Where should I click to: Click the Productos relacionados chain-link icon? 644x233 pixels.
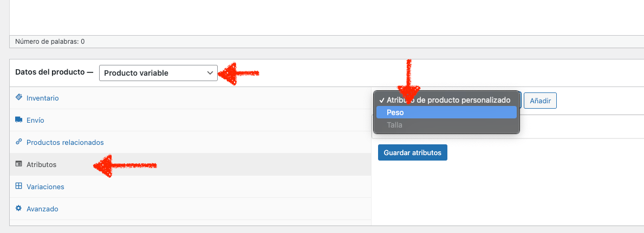point(18,142)
